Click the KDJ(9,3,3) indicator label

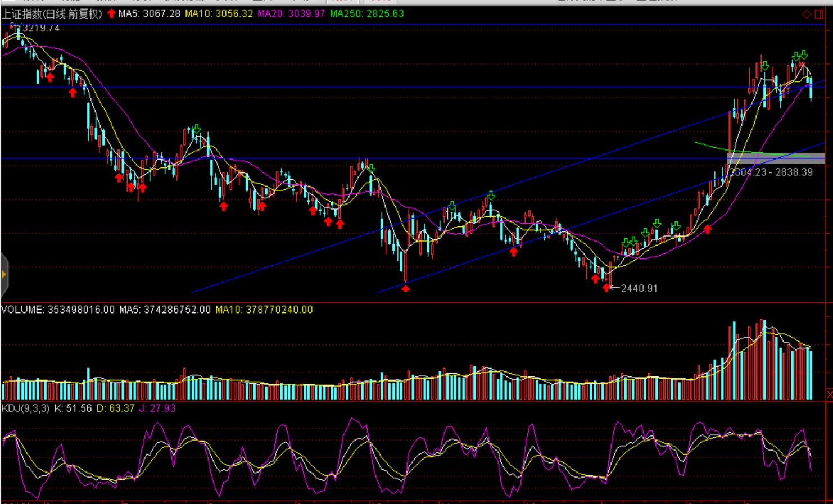pos(25,408)
